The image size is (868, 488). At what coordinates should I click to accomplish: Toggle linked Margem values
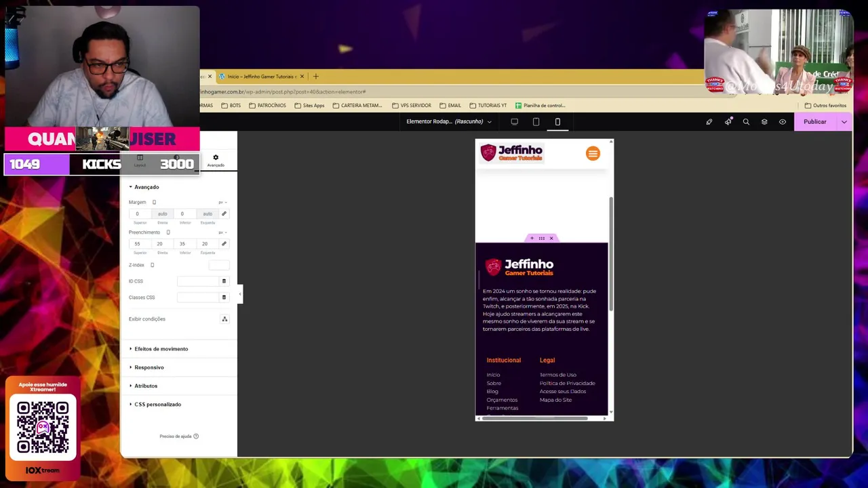tap(224, 214)
